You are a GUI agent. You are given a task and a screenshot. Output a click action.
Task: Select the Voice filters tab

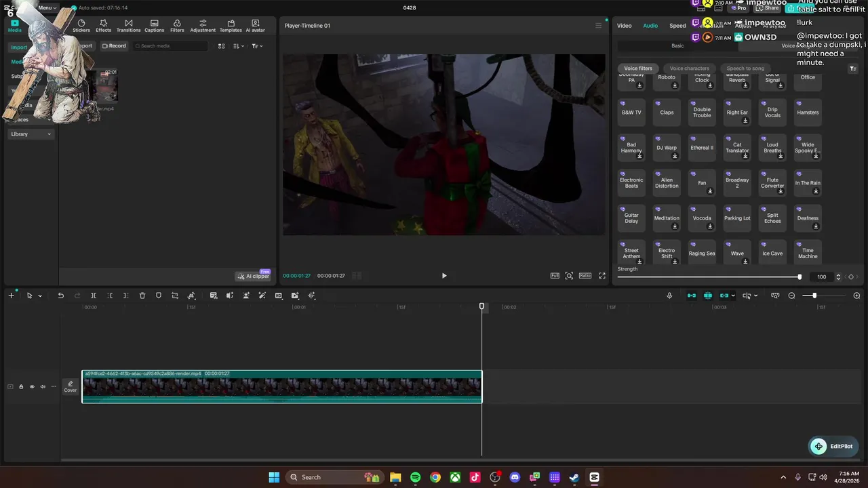[638, 68]
